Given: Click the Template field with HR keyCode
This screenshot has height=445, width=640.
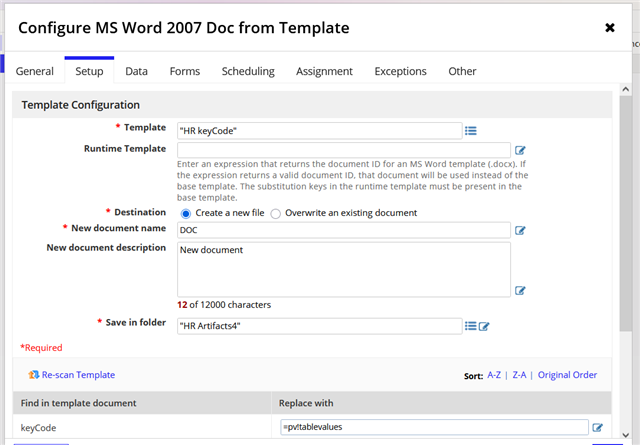Looking at the screenshot, I should pyautogui.click(x=320, y=131).
